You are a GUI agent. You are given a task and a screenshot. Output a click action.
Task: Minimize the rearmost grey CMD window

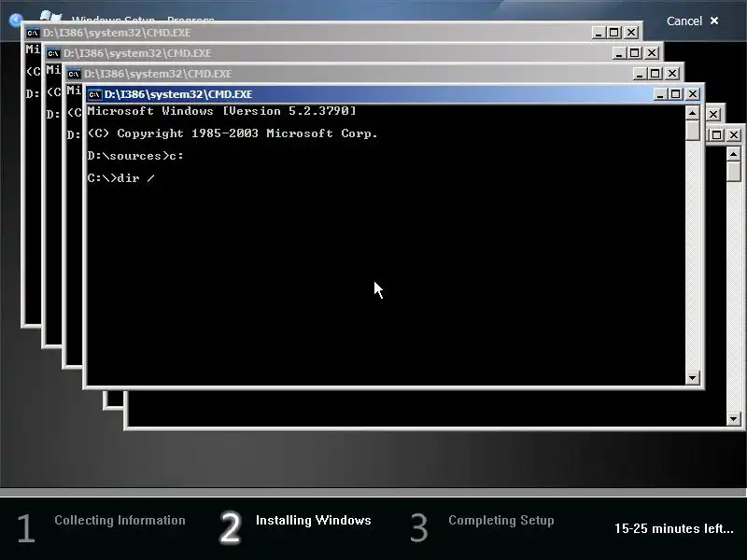pyautogui.click(x=599, y=33)
